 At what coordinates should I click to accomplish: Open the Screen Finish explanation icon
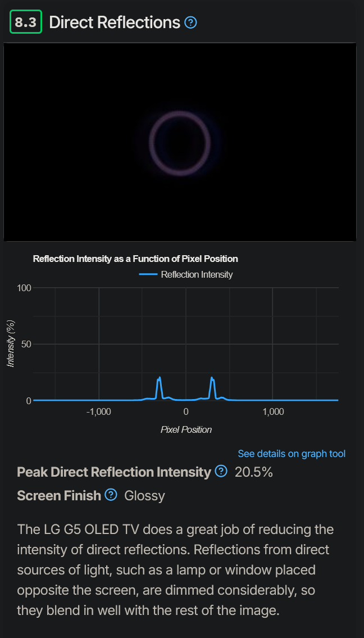tap(111, 495)
